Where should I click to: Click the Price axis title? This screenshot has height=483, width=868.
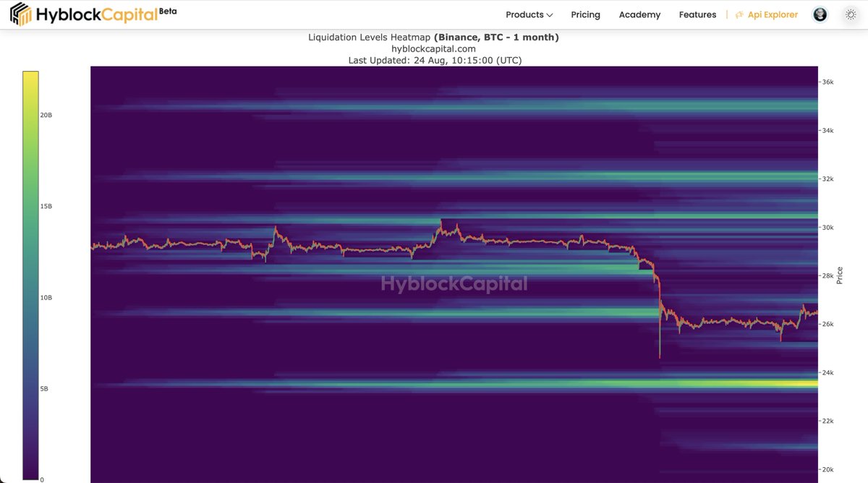click(840, 275)
